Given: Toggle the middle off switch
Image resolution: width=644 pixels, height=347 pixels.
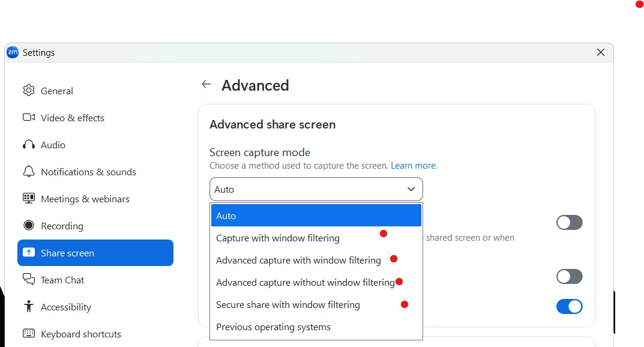Looking at the screenshot, I should coord(569,276).
